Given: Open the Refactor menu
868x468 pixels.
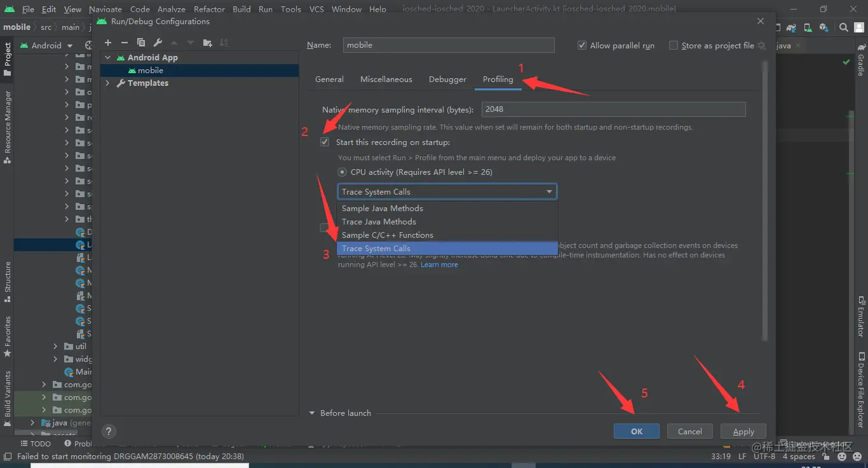Looking at the screenshot, I should tap(209, 9).
